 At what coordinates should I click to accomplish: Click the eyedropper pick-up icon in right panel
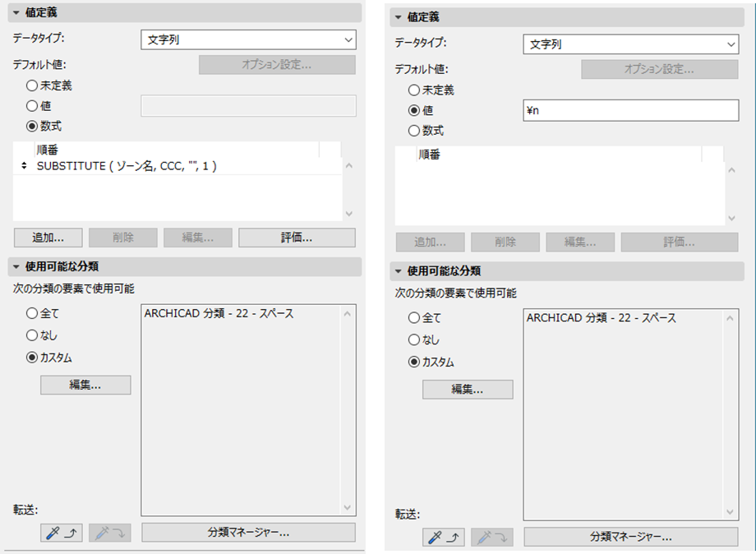(444, 537)
